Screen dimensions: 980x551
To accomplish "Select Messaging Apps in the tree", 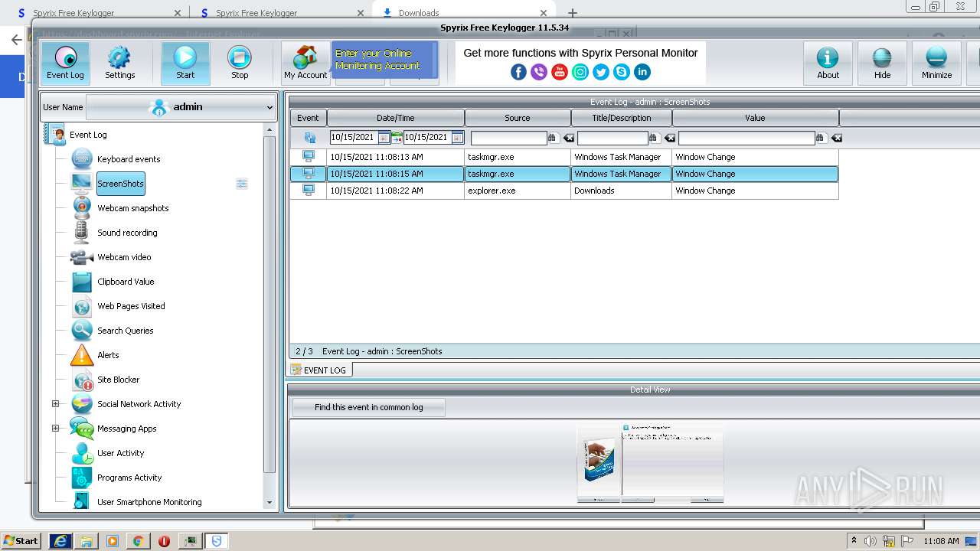I will point(126,429).
